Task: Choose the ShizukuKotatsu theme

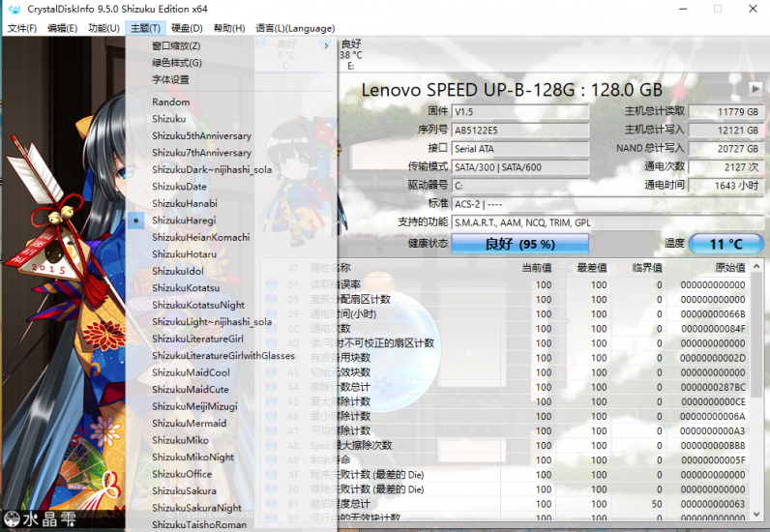Action: 231,288
